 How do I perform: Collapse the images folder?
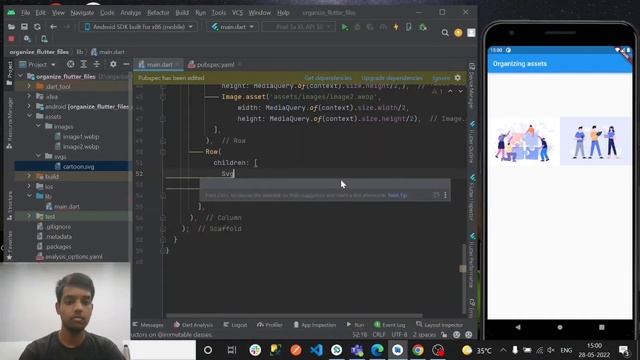(x=38, y=127)
